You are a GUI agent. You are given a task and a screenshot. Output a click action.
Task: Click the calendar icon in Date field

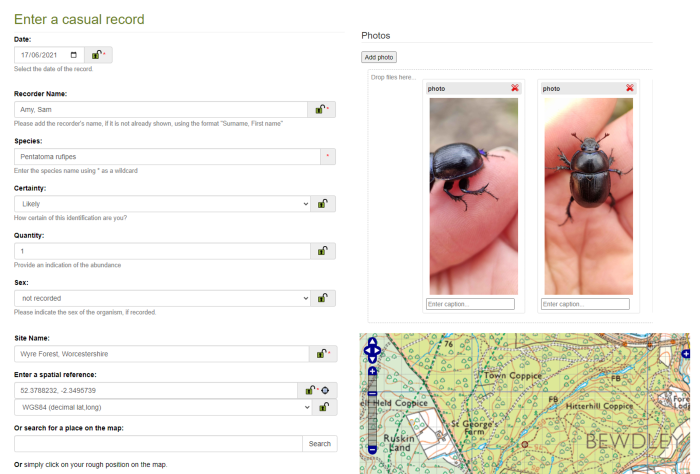point(73,55)
